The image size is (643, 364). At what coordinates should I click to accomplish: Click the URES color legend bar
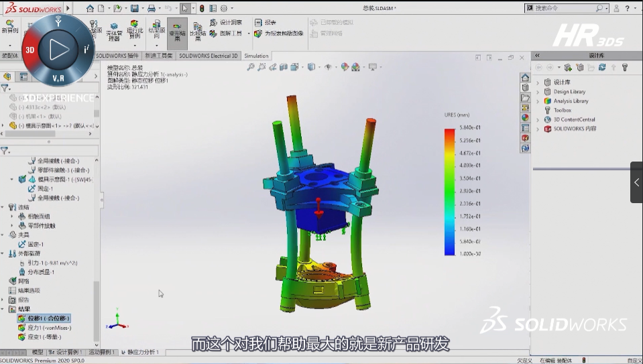click(449, 192)
